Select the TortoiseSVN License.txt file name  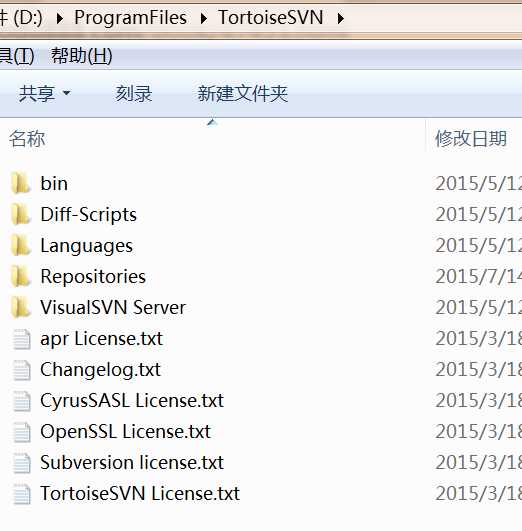coord(140,494)
